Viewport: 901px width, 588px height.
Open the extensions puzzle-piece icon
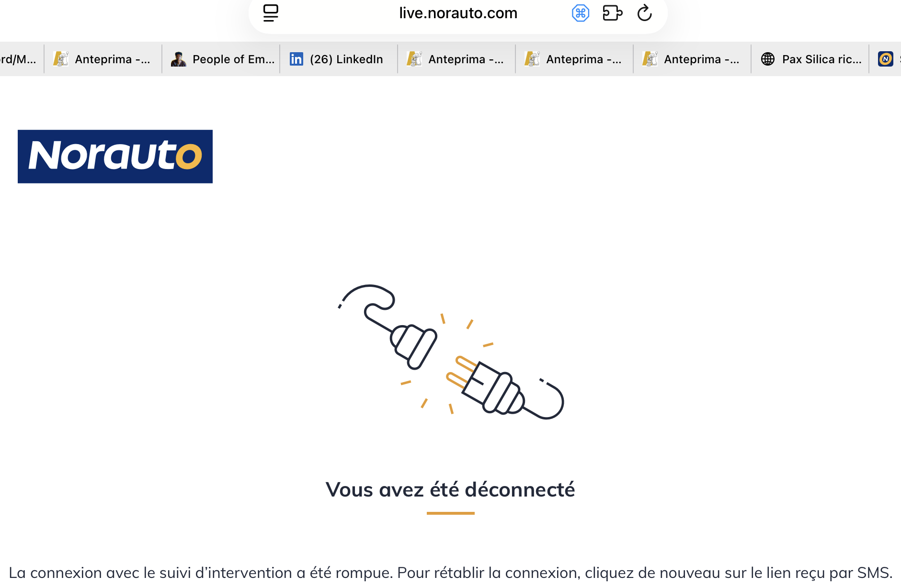tap(612, 13)
